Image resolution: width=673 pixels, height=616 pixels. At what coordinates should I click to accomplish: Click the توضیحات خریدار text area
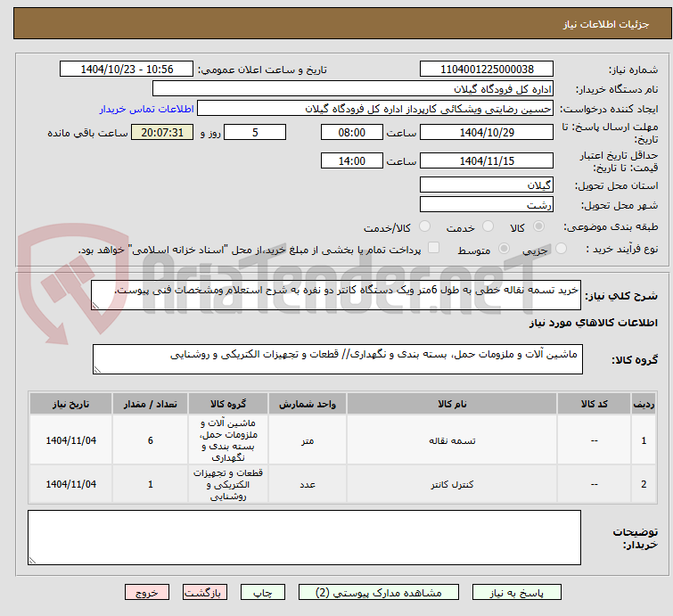coord(304,538)
